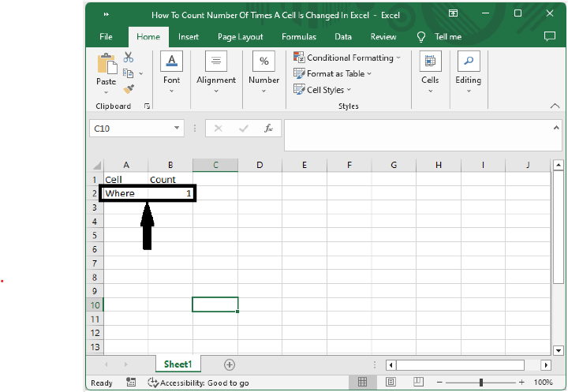Click in the formula bar input

click(x=418, y=135)
